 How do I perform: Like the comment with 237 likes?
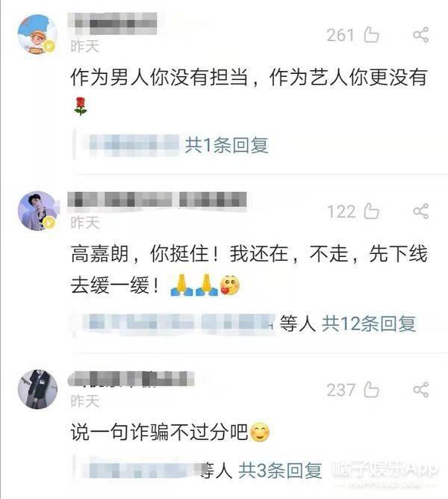point(371,389)
